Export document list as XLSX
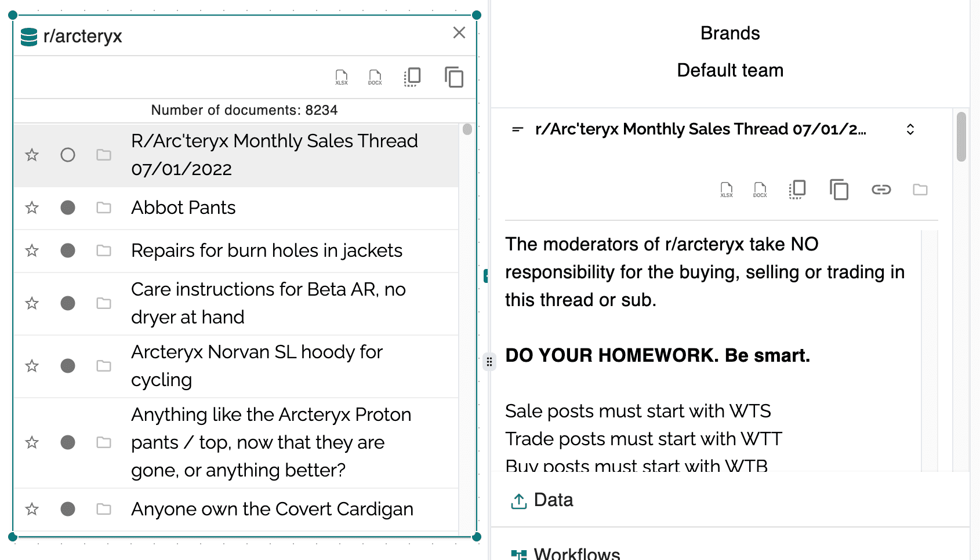Viewport: 980px width, 560px height. [342, 77]
